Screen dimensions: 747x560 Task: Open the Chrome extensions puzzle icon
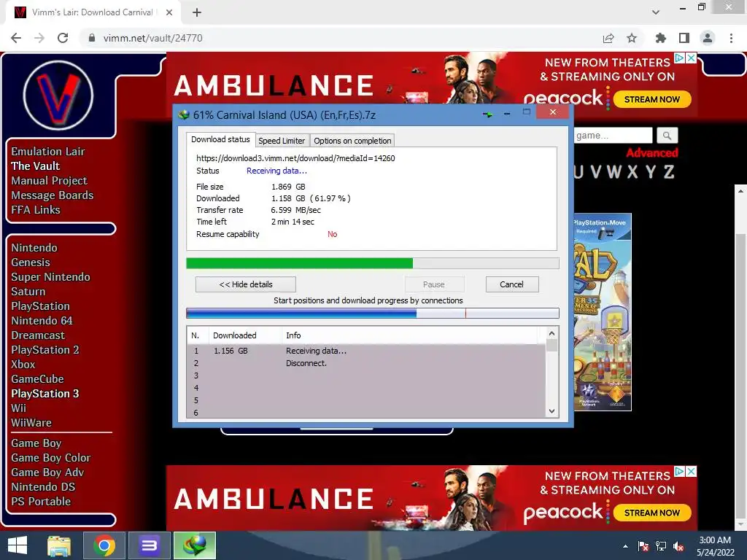(661, 38)
